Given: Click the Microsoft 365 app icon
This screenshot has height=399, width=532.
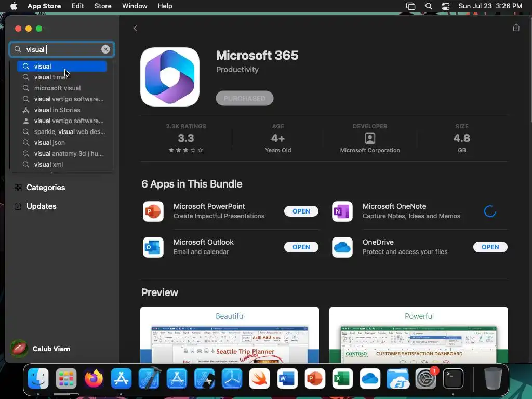Looking at the screenshot, I should (x=170, y=77).
